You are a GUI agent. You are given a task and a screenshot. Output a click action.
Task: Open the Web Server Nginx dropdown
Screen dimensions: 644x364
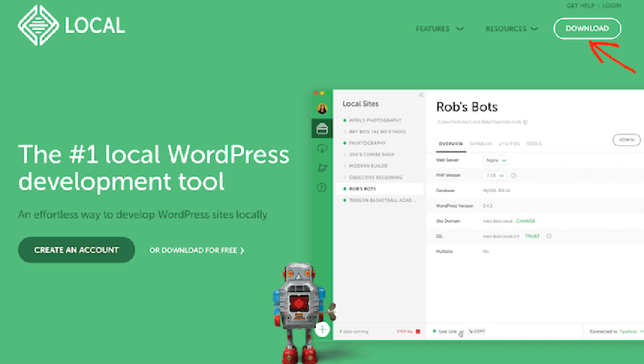pyautogui.click(x=496, y=160)
